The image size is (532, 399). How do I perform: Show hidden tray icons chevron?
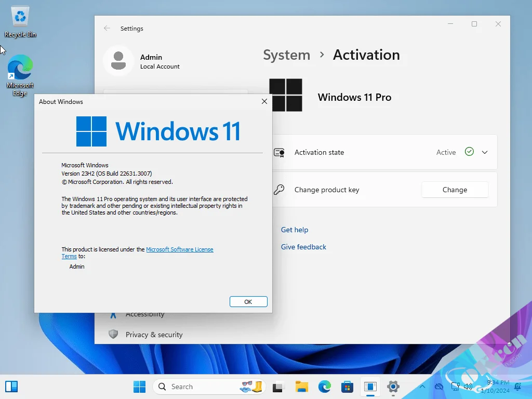click(422, 387)
